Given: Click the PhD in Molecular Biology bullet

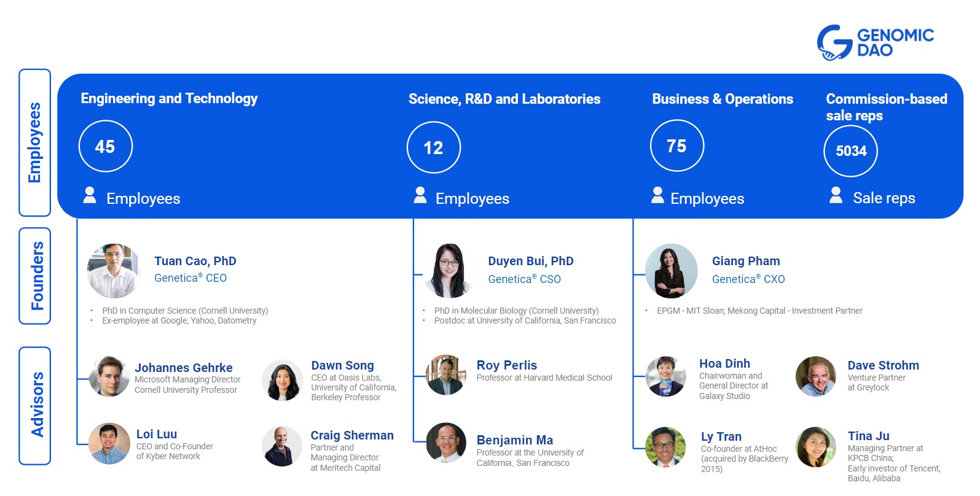Looking at the screenshot, I should [516, 311].
